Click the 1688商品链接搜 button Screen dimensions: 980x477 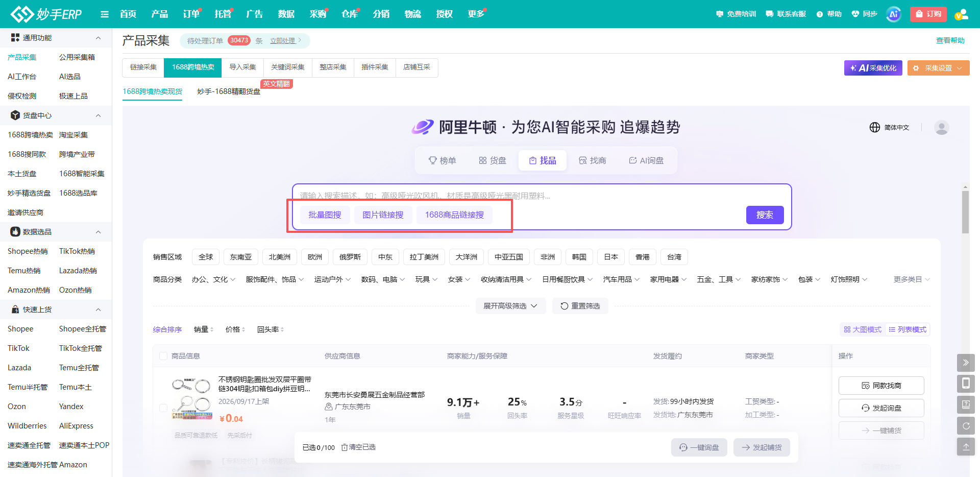[454, 215]
